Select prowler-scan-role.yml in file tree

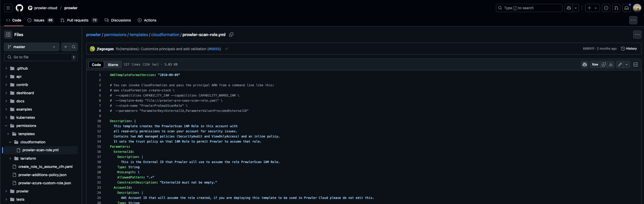click(x=41, y=150)
